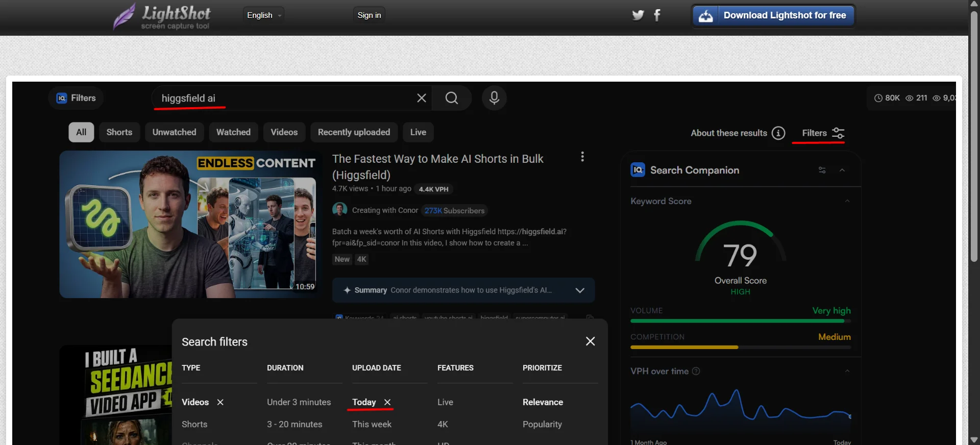
Task: Open the video's three-dot options menu
Action: coord(582,157)
